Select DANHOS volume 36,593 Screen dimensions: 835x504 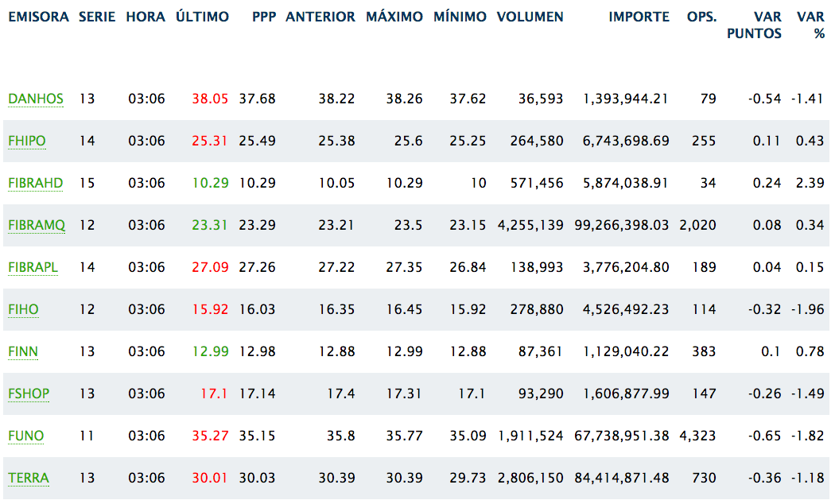pyautogui.click(x=541, y=99)
